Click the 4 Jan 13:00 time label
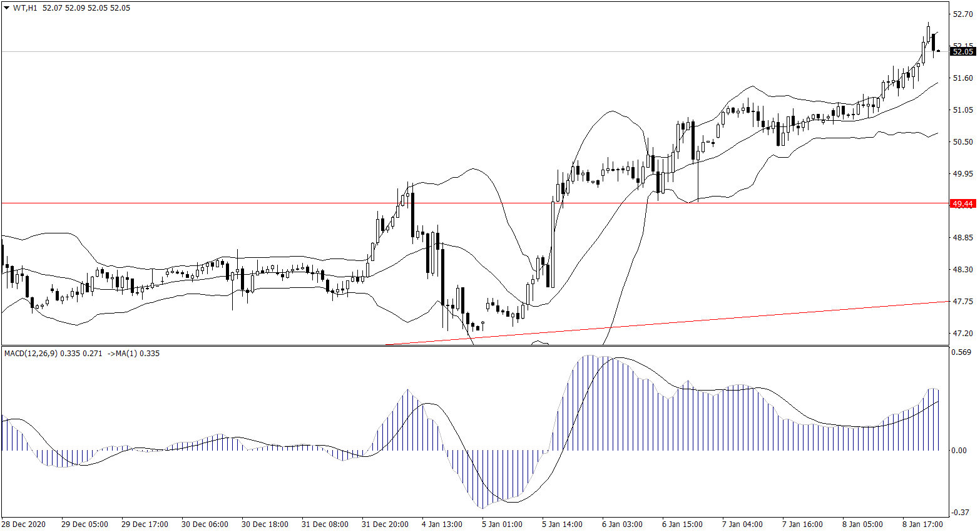Screen dimensions: 980x532 tap(442, 524)
